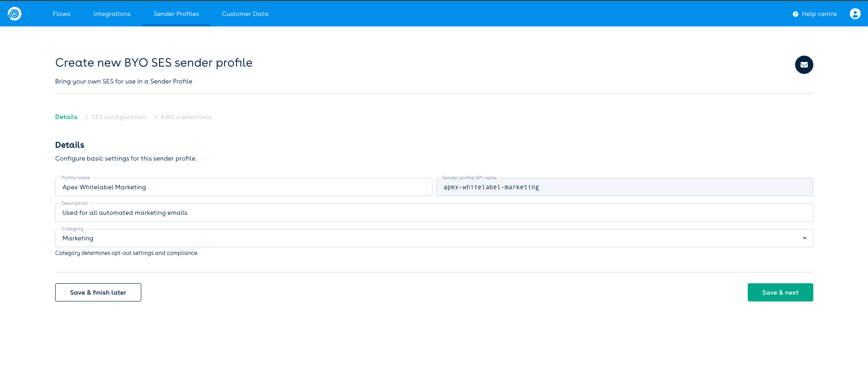Open the Integrations tab

(x=112, y=14)
